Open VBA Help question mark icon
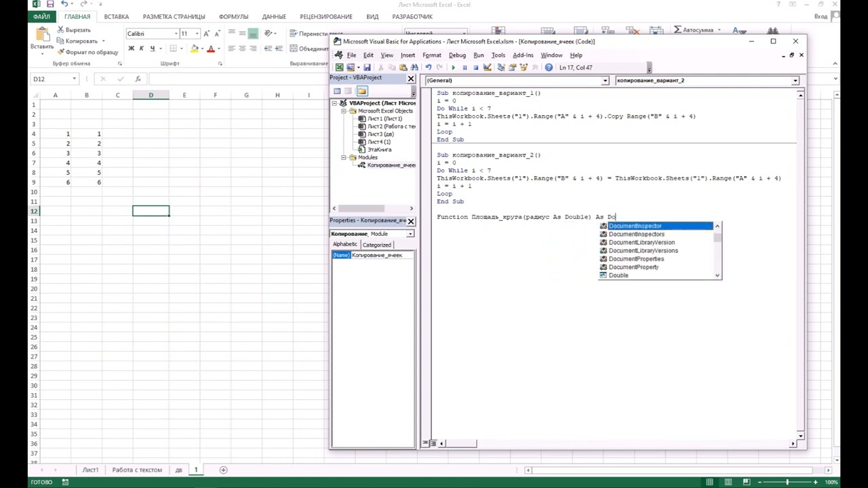 tap(549, 67)
